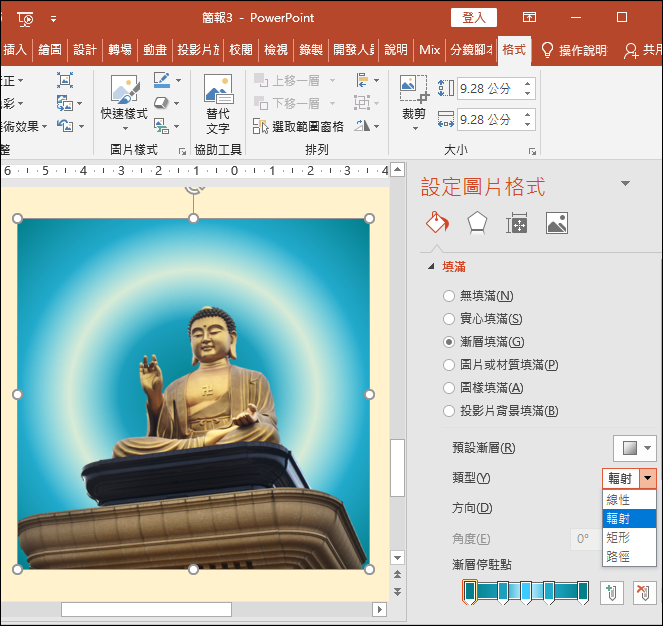Screen dimensions: 663x626
Task: Open the Align objects icon
Action: pos(362,80)
